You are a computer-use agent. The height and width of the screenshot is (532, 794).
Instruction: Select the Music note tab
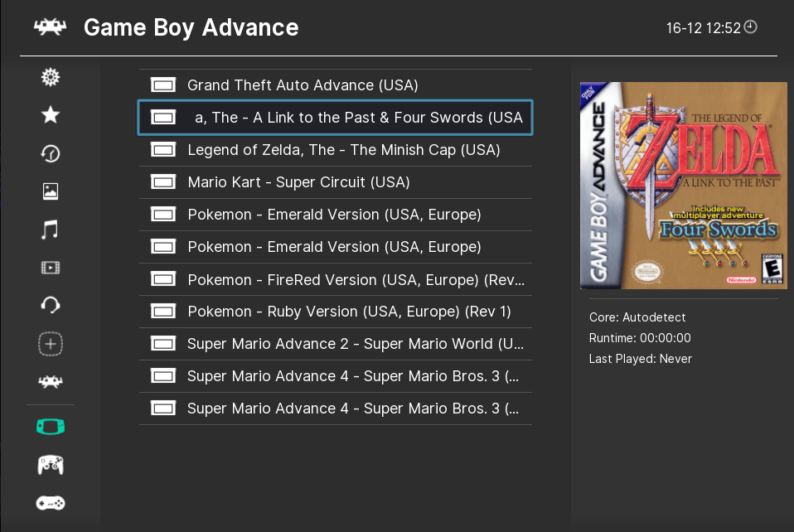pos(51,230)
